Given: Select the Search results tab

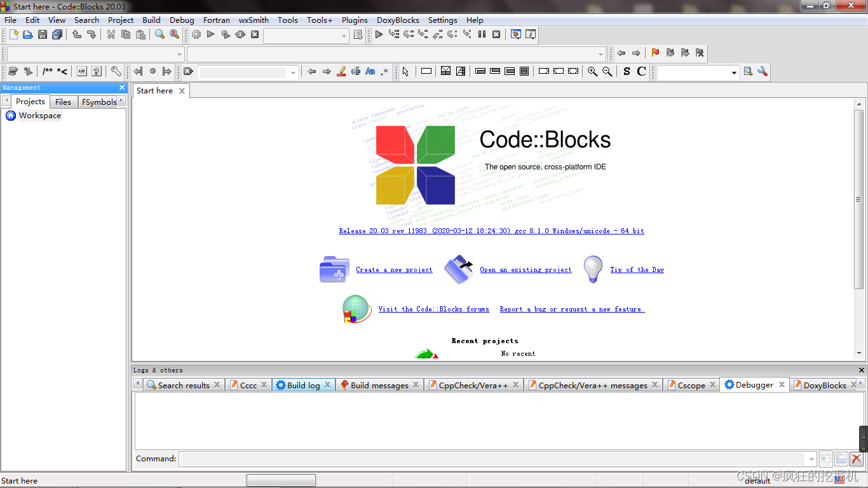Looking at the screenshot, I should 183,385.
